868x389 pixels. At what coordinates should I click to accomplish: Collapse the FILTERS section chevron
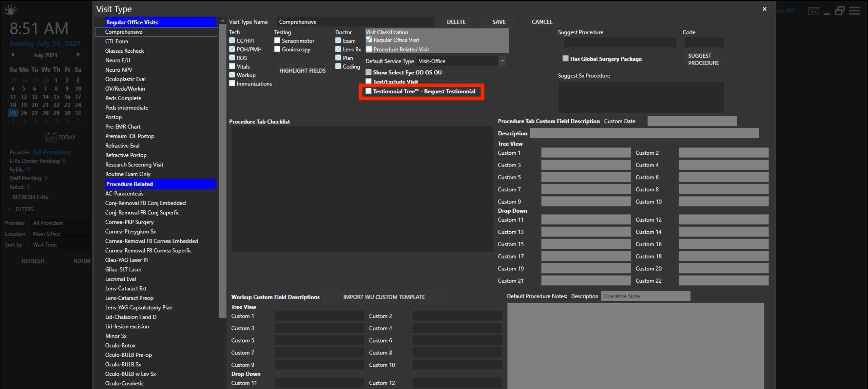point(9,209)
